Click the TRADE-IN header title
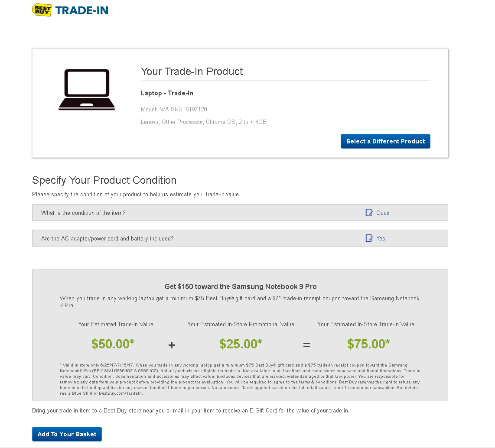This screenshot has height=448, width=495. (x=82, y=10)
